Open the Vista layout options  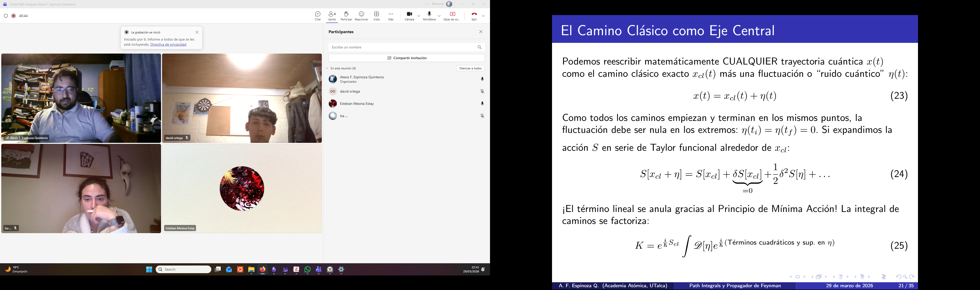pyautogui.click(x=376, y=16)
